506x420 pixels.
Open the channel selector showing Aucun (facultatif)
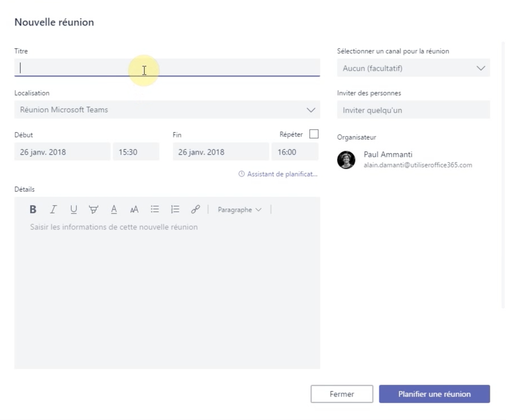(x=413, y=68)
